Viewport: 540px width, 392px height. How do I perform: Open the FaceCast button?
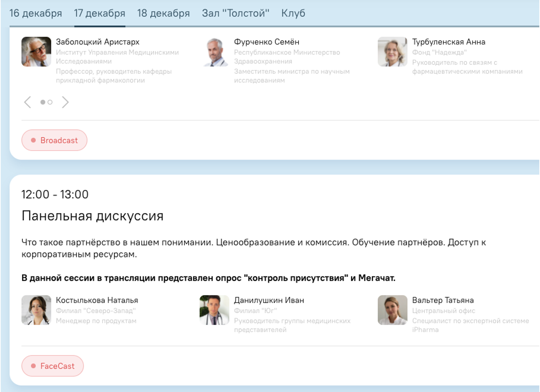[x=53, y=366]
